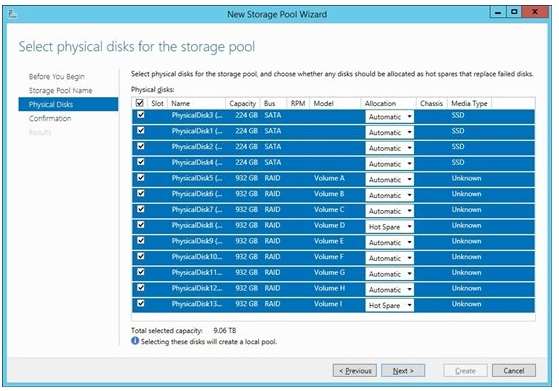
Task: Uncheck the PhysicalDisk3 checkbox
Action: click(141, 115)
